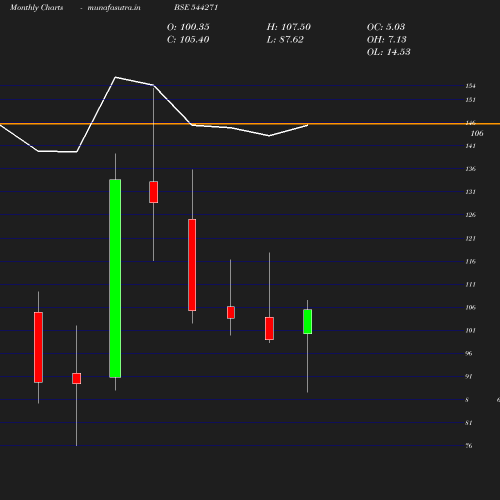Select the low value 'L: 87.62'
The width and height of the screenshot is (500, 500).
[x=285, y=39]
